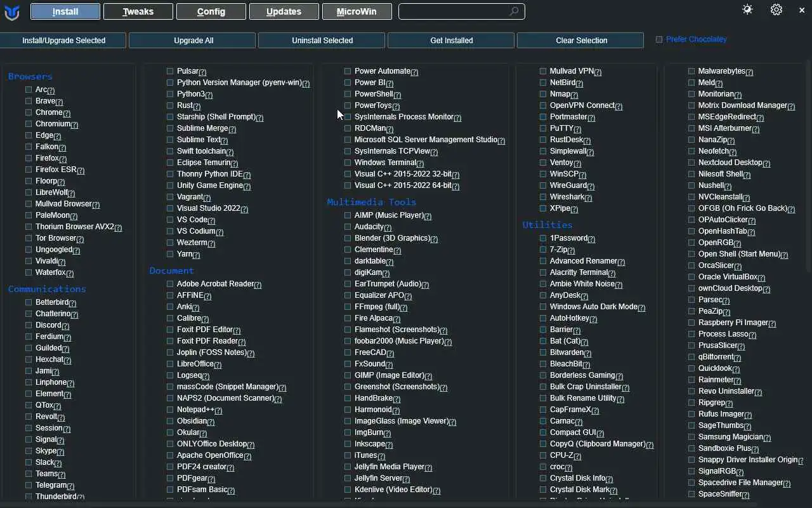Click the OpenVPN Connect label
The image size is (812, 508).
pyautogui.click(x=582, y=105)
